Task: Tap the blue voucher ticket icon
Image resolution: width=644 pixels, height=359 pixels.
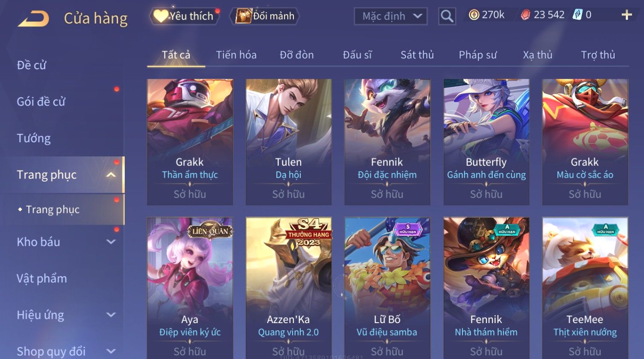Action: [x=577, y=15]
